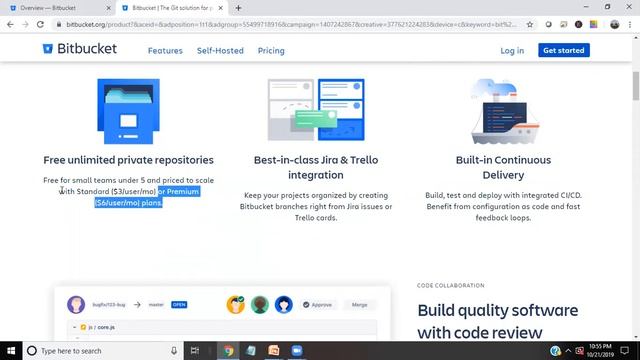Open the Self-Hosted nav link
Viewport: 640px width, 360px height.
(220, 51)
